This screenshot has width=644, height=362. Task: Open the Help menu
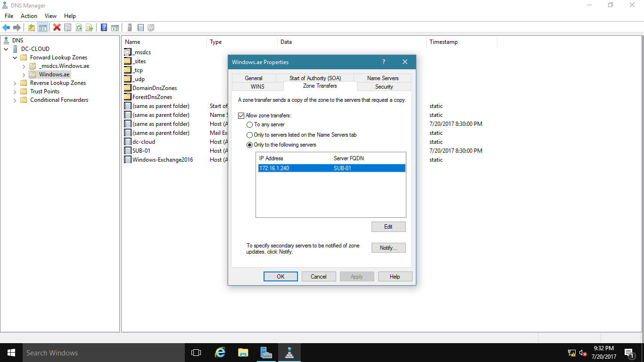tap(70, 16)
